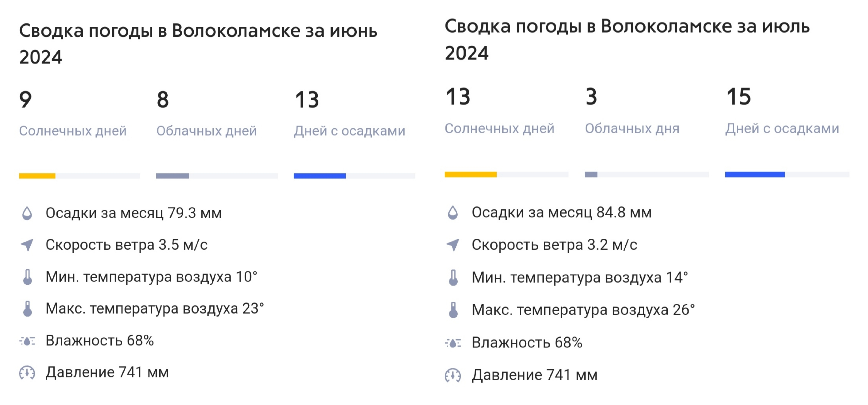
Task: Select the June 2024 Volokolamsk summary heading
Action: tap(198, 44)
